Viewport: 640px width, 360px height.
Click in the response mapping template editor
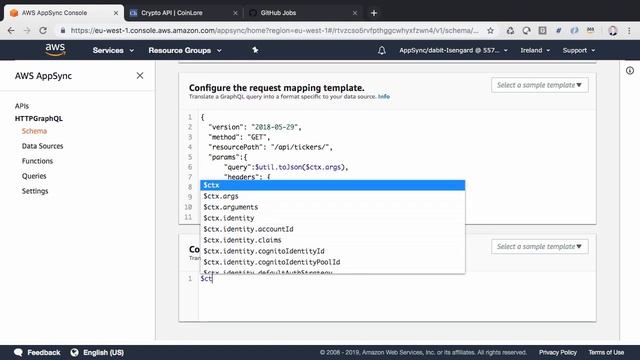click(397, 297)
